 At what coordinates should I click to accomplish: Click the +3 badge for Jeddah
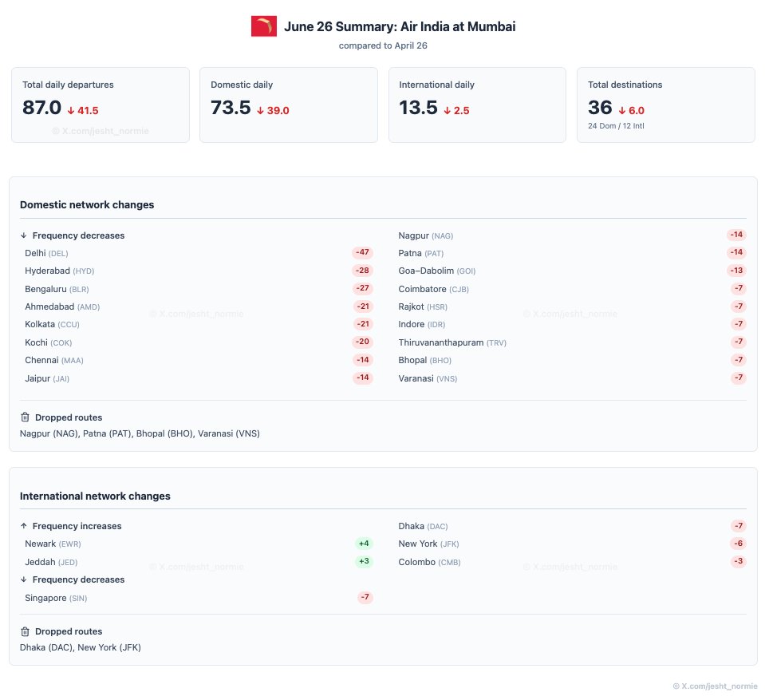(x=364, y=561)
